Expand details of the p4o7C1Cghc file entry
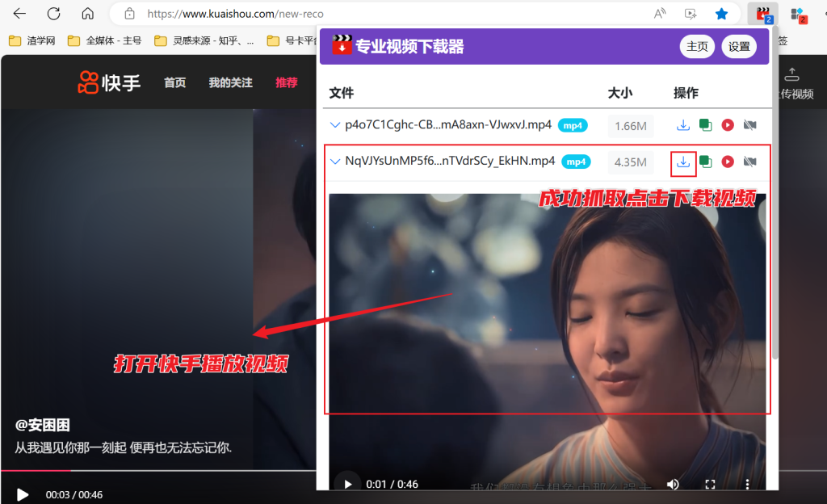Screen dimensions: 827x504 click(335, 125)
